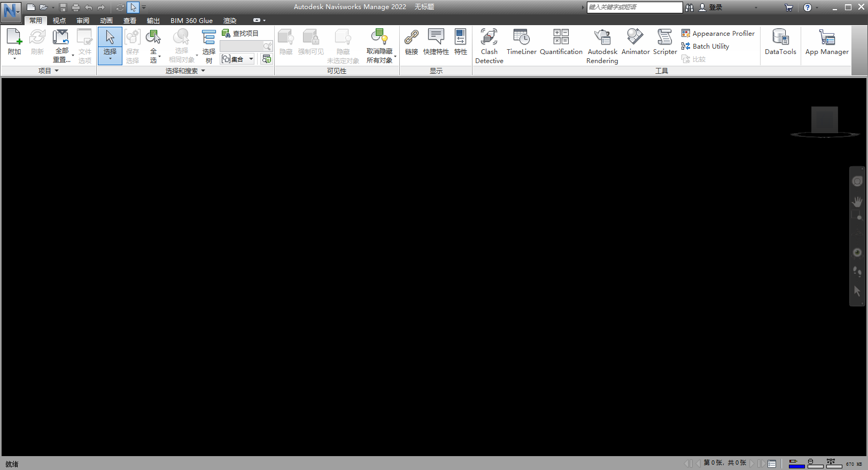Open the App Manager

click(826, 43)
